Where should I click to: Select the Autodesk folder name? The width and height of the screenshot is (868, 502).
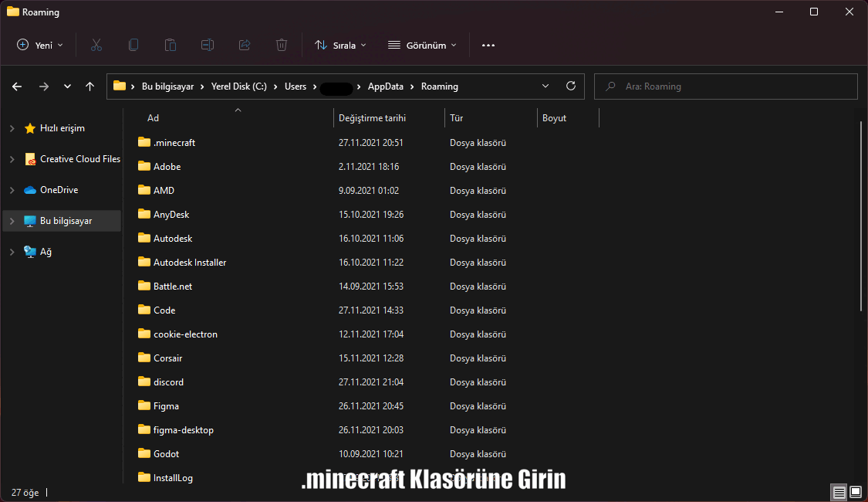173,238
